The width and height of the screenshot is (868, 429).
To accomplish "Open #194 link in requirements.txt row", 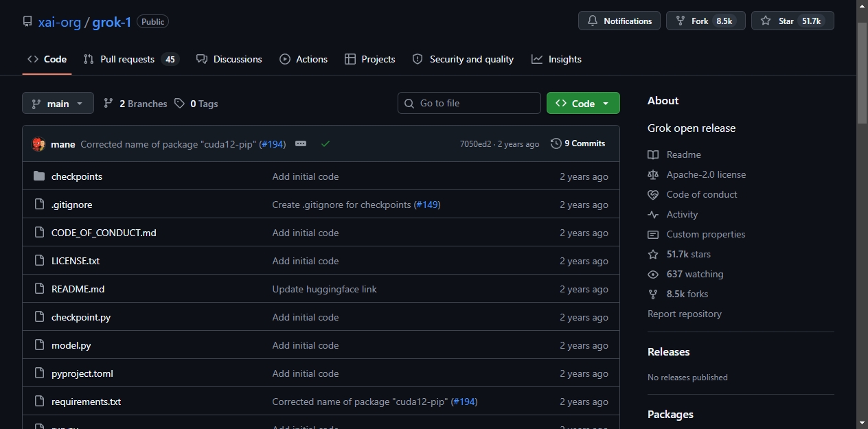I will [464, 402].
